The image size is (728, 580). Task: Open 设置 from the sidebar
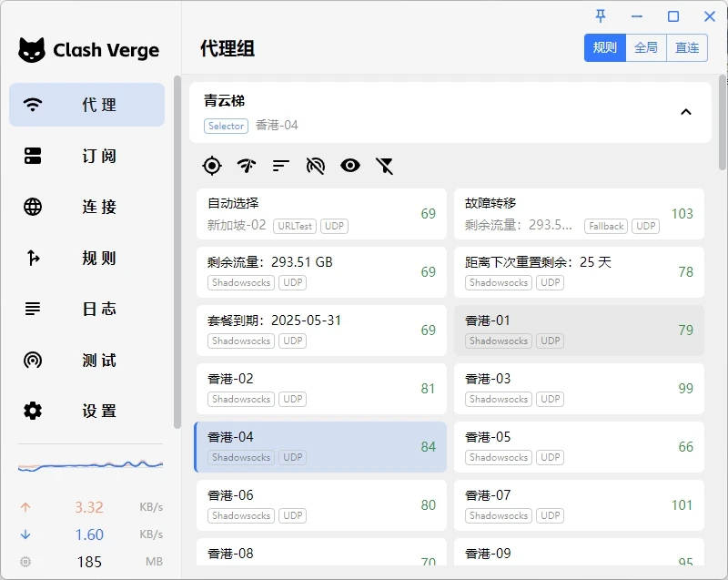(x=87, y=411)
